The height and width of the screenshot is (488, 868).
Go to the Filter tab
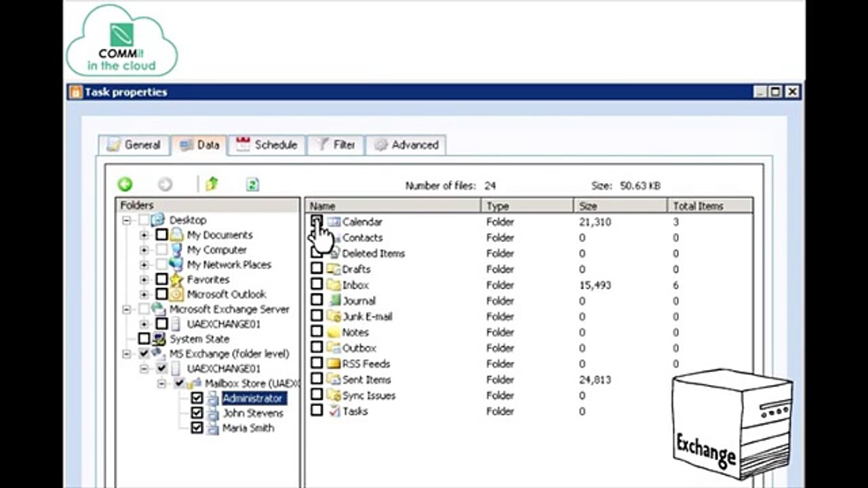click(336, 144)
